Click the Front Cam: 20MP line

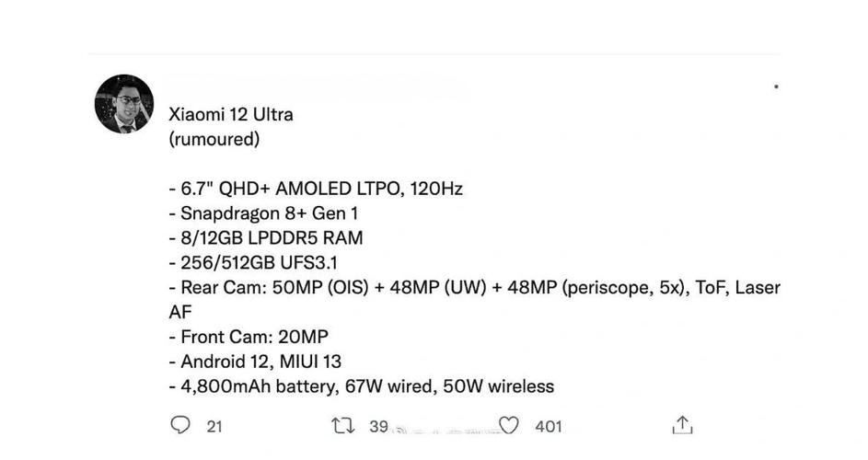coord(249,338)
